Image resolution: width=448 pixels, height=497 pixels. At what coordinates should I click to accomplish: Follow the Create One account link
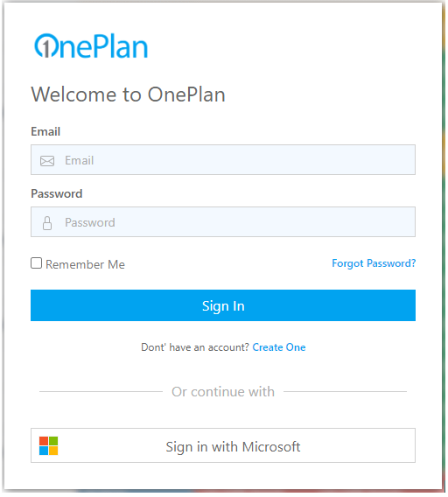[x=279, y=347]
